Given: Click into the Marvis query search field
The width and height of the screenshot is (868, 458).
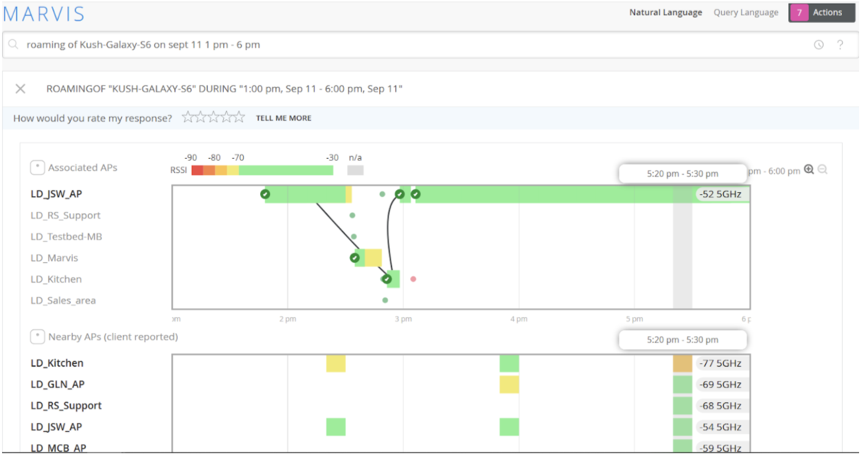Looking at the screenshot, I should click(412, 45).
